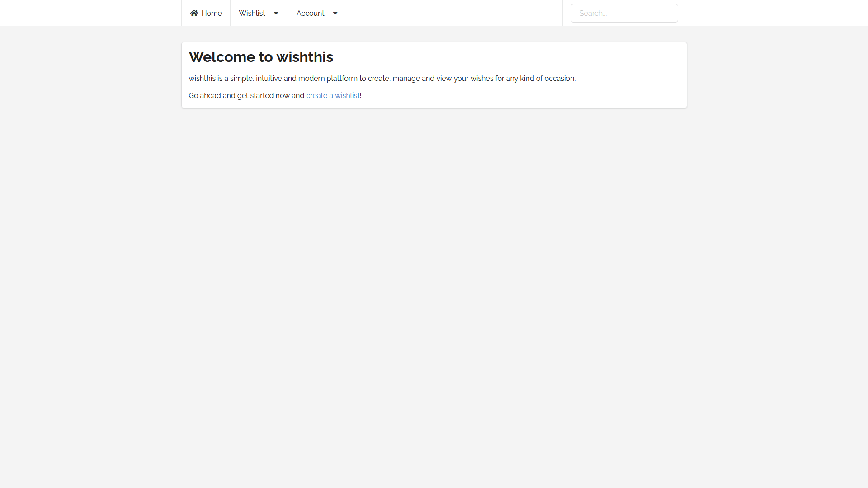Open the Account menu
The image size is (868, 488).
317,13
